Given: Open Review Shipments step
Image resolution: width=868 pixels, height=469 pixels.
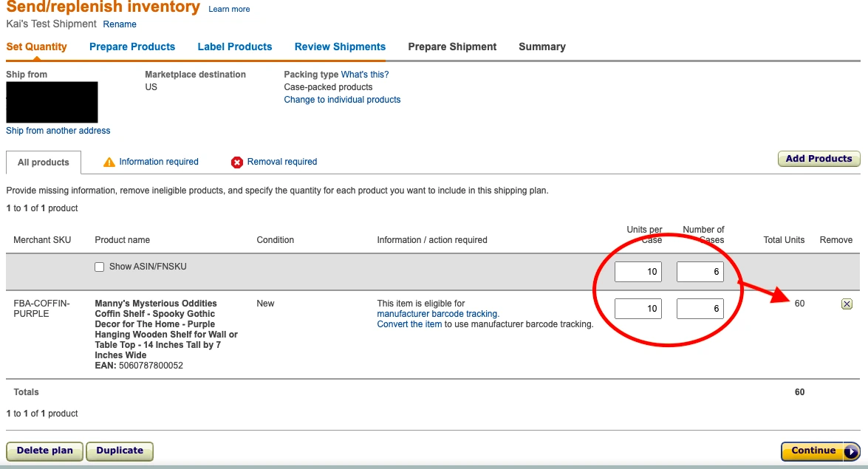Looking at the screenshot, I should click(x=340, y=47).
